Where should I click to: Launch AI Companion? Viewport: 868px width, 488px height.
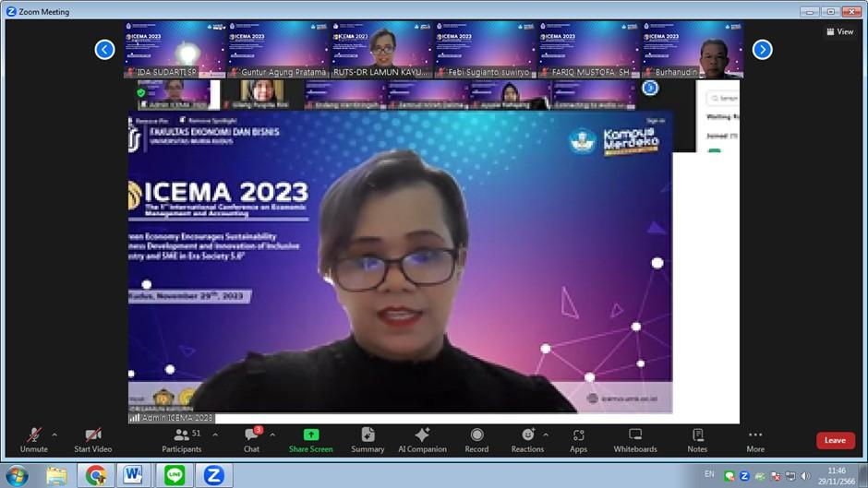(x=422, y=440)
